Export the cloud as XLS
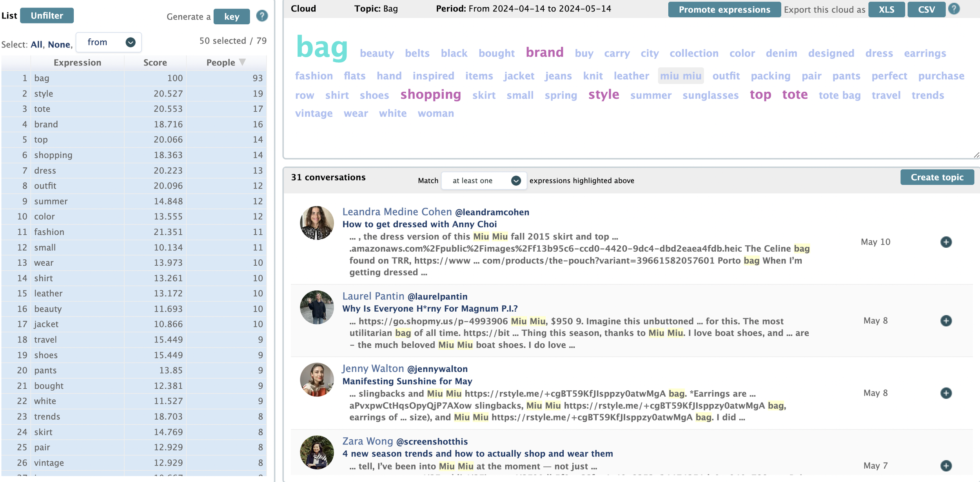This screenshot has width=980, height=482. (886, 10)
